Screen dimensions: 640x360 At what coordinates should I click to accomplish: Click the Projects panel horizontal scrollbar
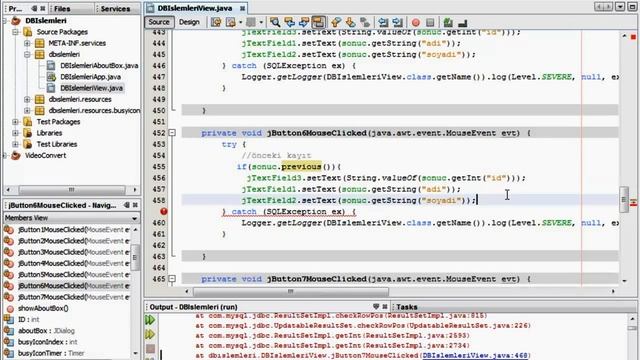click(72, 190)
